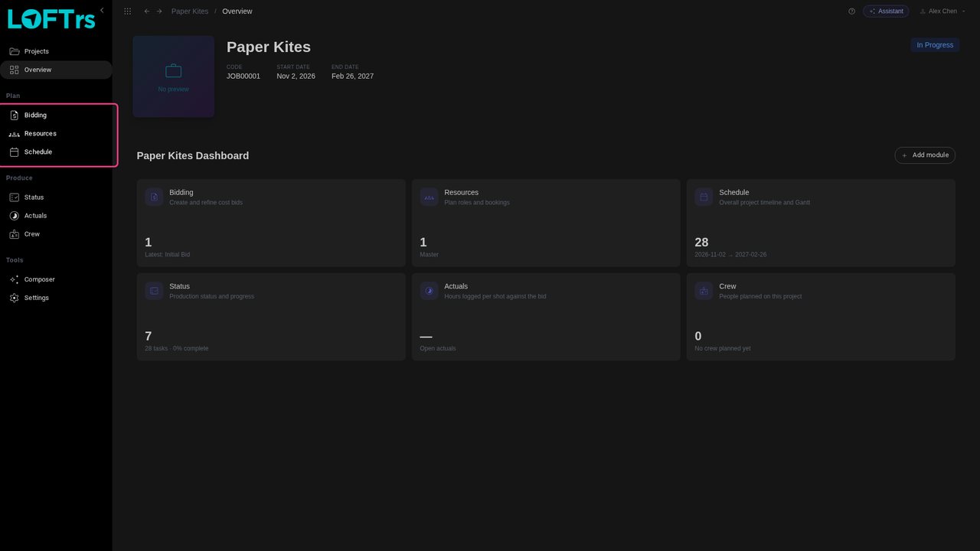Screen dimensions: 980x551
Task: Open Crew from the sidebar
Action: click(x=56, y=233)
